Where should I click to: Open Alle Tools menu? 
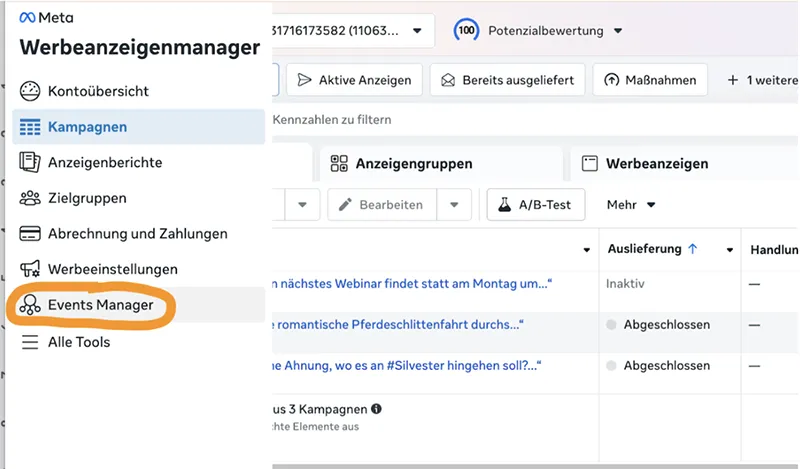coord(138,342)
